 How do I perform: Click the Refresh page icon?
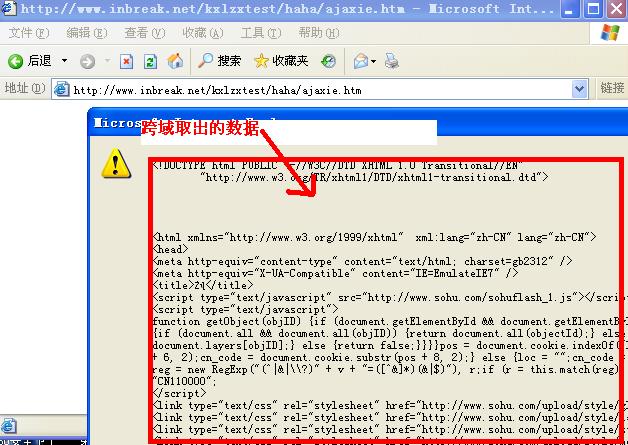tap(150, 61)
